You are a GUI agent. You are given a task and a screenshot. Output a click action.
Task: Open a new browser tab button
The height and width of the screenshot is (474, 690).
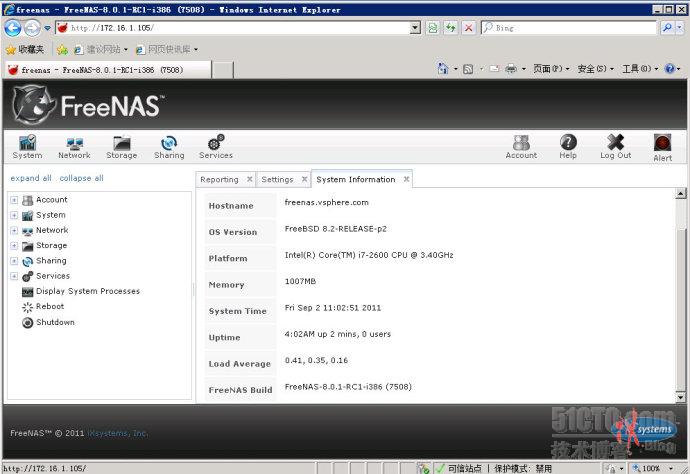tap(222, 70)
